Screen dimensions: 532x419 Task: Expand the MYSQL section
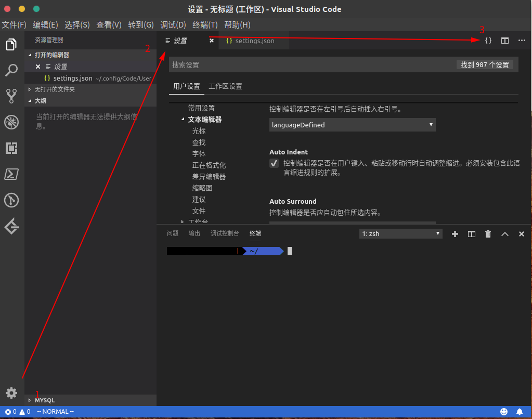point(90,400)
